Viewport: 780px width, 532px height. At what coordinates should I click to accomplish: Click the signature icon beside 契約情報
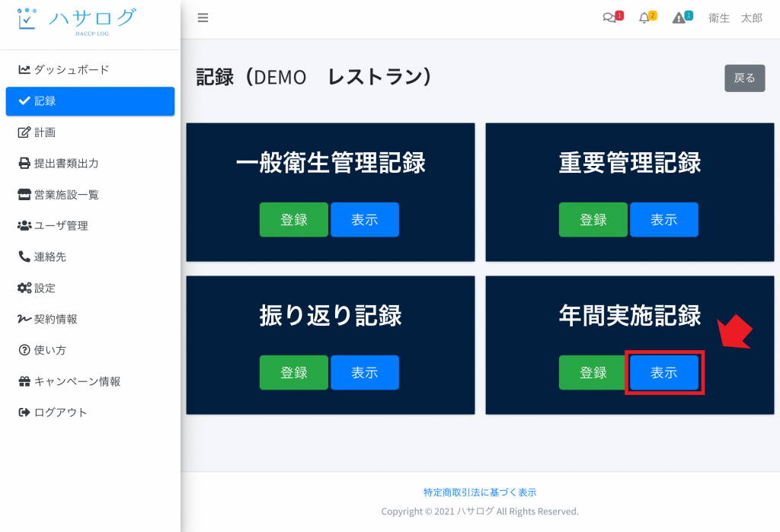point(24,319)
